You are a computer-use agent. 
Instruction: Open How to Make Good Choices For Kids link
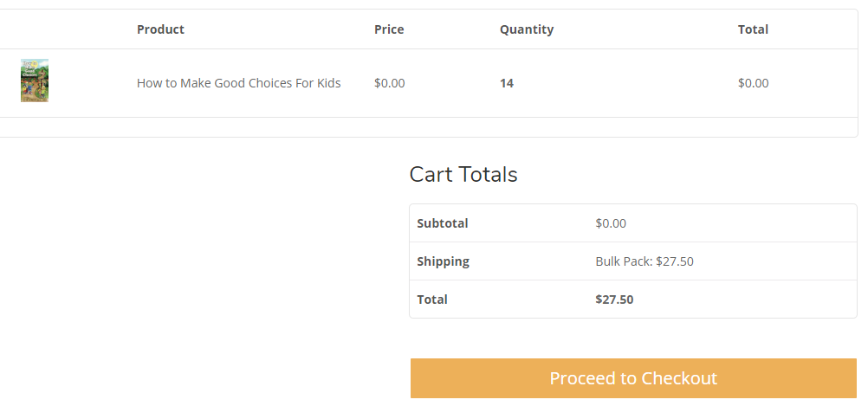pyautogui.click(x=238, y=83)
